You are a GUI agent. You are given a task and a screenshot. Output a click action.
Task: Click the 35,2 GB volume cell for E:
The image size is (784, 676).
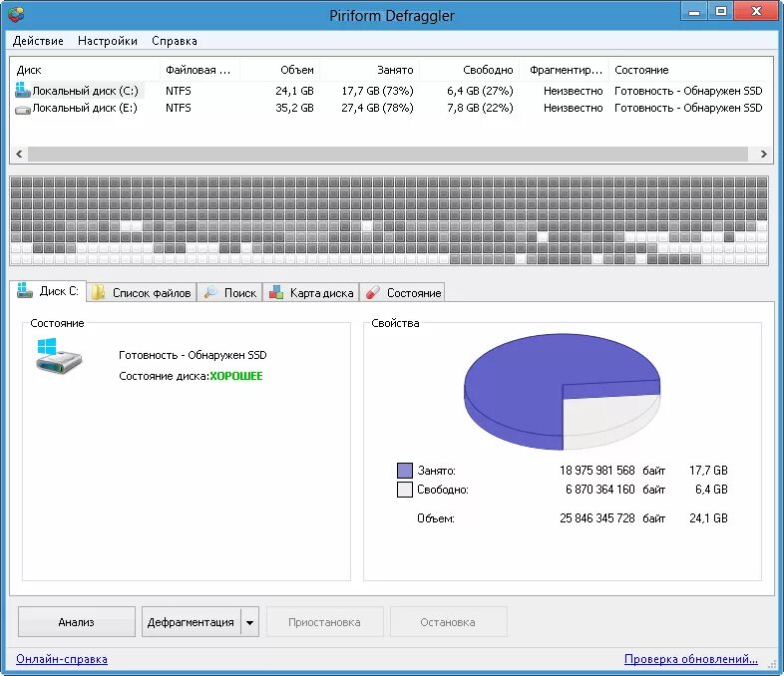click(x=294, y=108)
